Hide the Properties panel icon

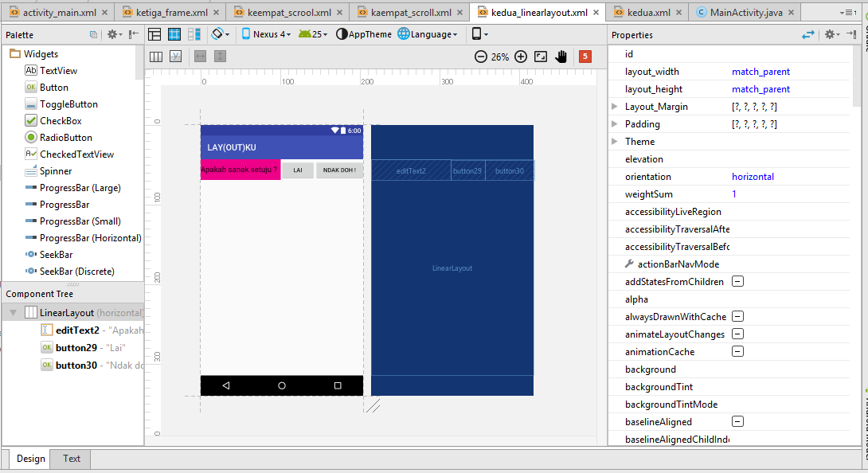click(x=851, y=35)
